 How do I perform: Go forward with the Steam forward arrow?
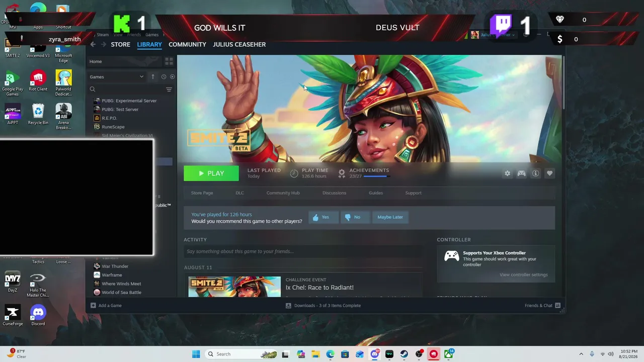pos(104,44)
